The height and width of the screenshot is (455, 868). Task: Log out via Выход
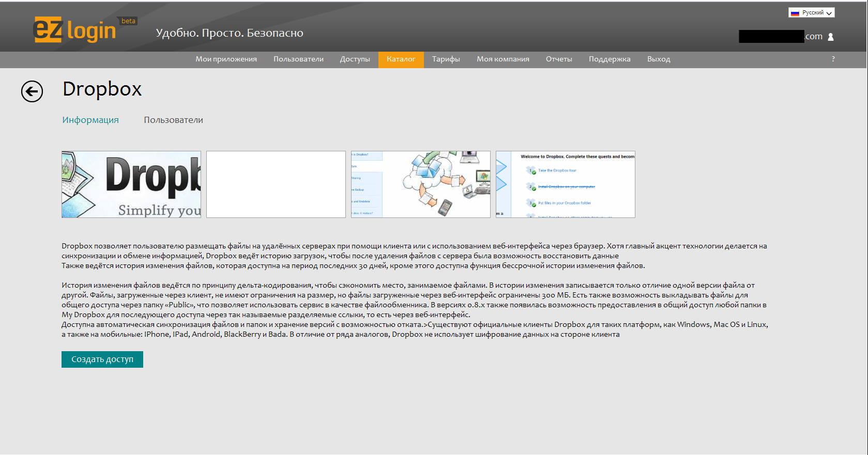point(659,59)
